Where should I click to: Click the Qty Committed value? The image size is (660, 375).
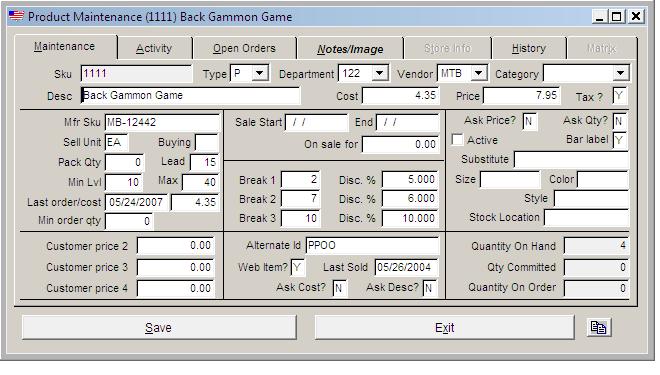[596, 267]
